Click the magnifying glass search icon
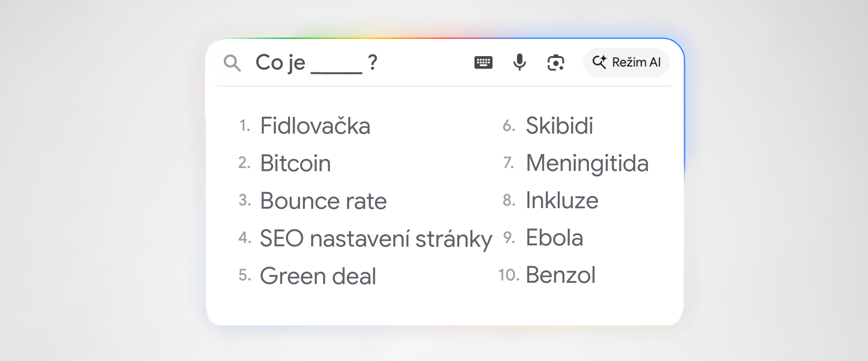This screenshot has height=361, width=868. point(232,63)
